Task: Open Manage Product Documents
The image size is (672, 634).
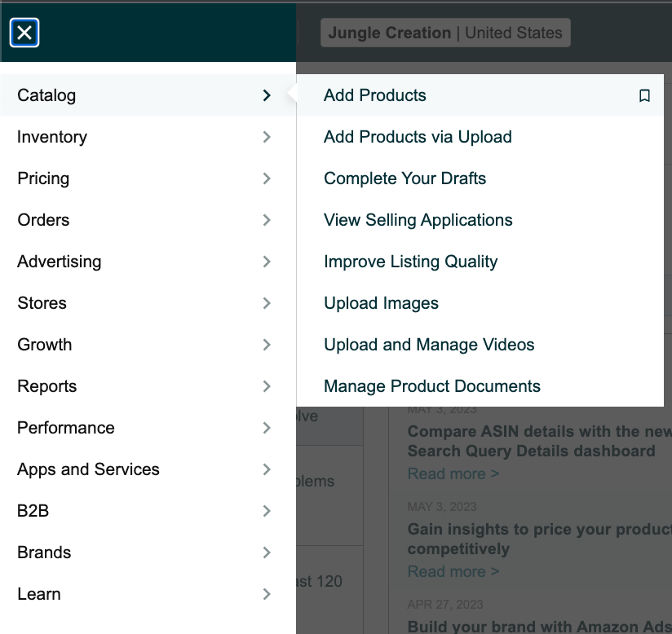Action: click(x=432, y=386)
